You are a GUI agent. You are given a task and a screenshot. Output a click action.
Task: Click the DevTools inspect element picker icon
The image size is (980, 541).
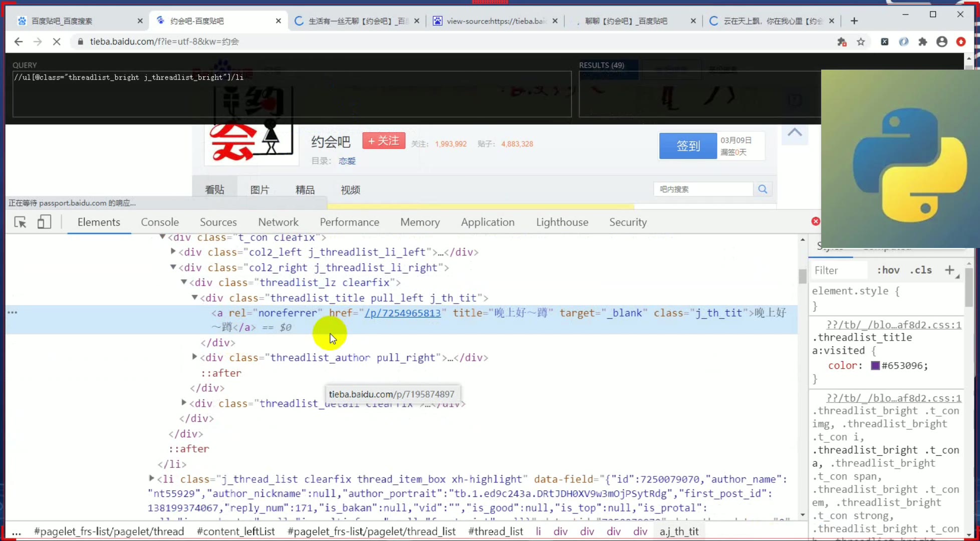(x=20, y=222)
